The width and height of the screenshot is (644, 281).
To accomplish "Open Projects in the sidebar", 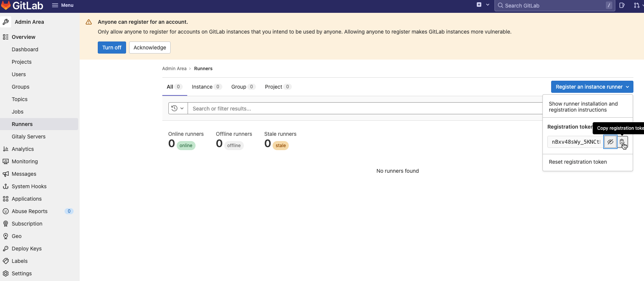I will (x=22, y=62).
